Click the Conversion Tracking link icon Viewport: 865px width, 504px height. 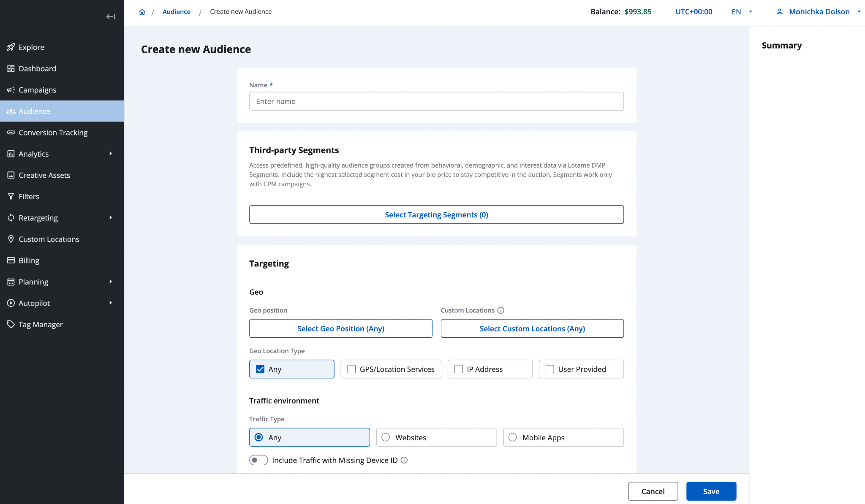click(11, 133)
